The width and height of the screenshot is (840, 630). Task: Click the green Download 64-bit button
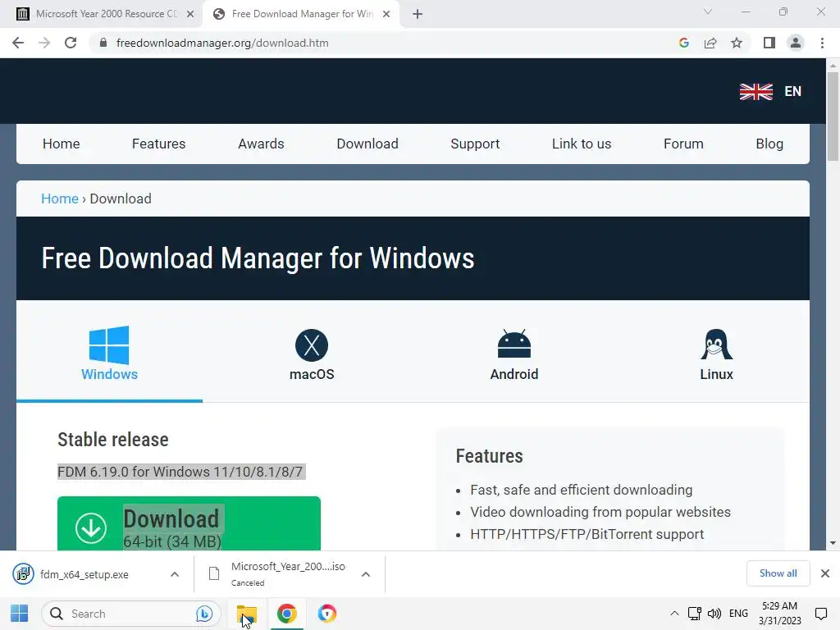(x=189, y=523)
